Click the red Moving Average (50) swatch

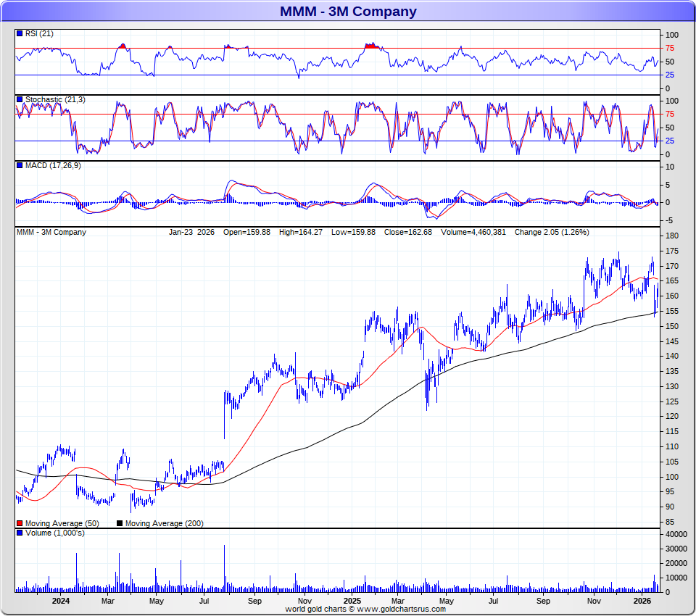pos(20,523)
